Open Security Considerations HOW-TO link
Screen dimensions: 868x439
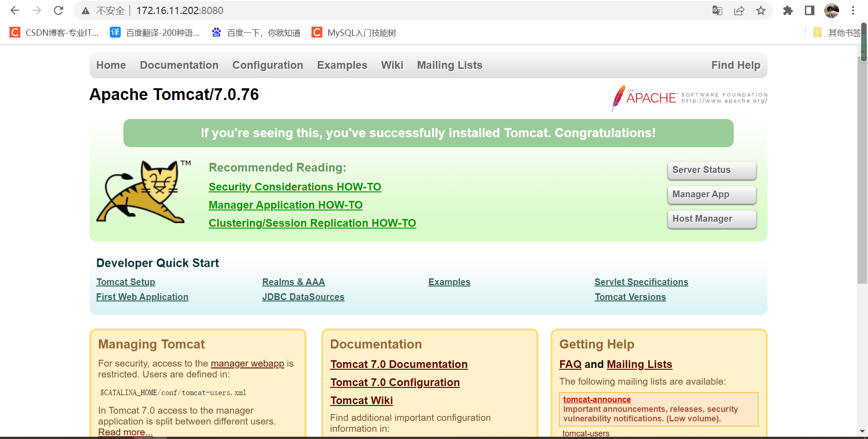[x=295, y=187]
